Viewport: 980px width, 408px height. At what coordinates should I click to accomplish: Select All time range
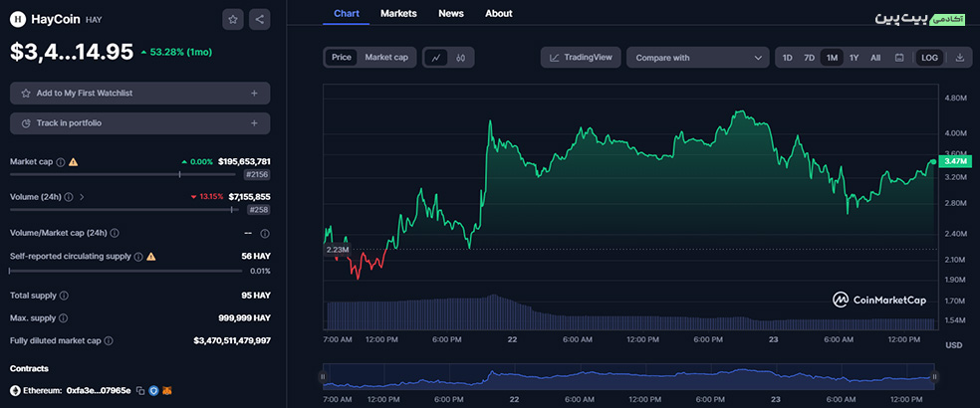[875, 58]
